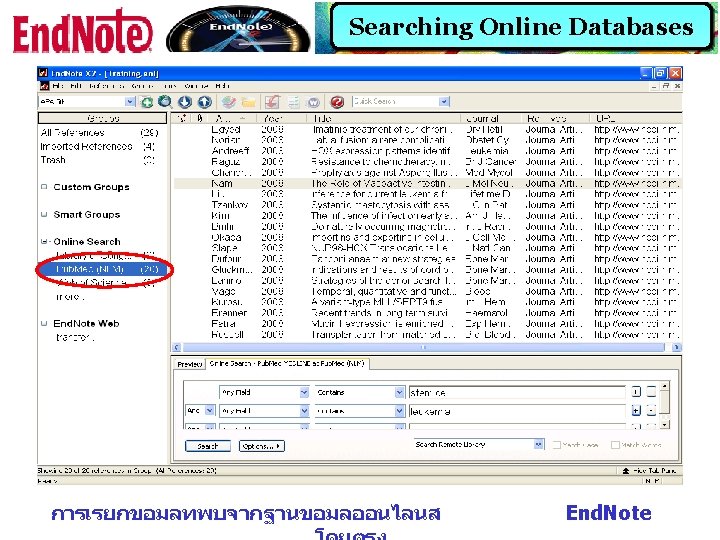Click the plus button beside 'leukemia' search row
720x540 pixels.
tap(636, 411)
